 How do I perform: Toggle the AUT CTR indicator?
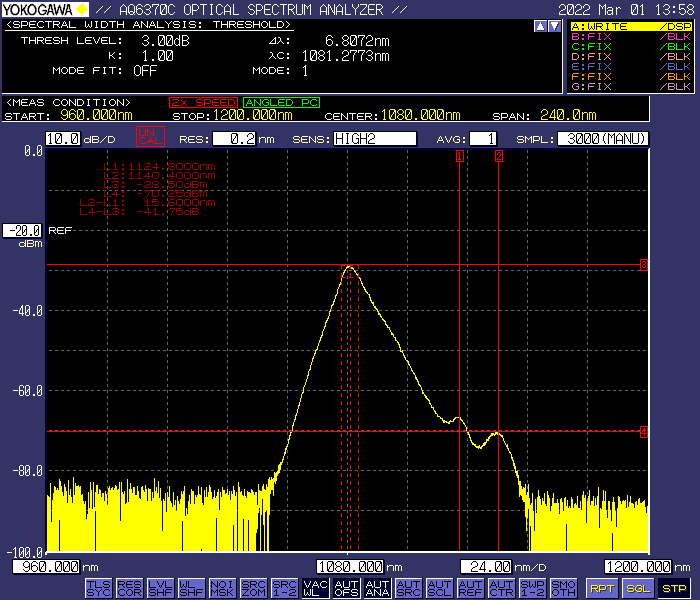click(502, 588)
